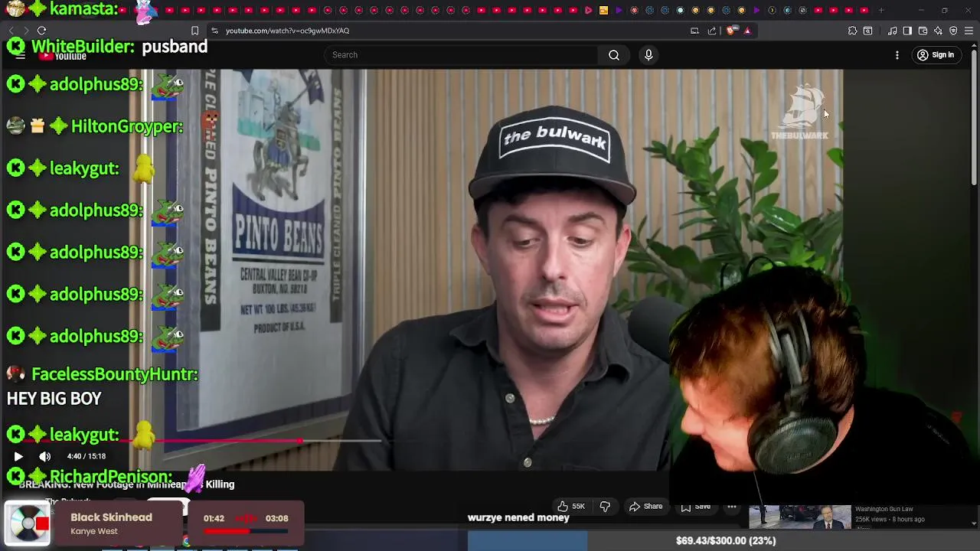Click the Share button under video
Viewport: 980px width, 551px height.
pyautogui.click(x=645, y=507)
